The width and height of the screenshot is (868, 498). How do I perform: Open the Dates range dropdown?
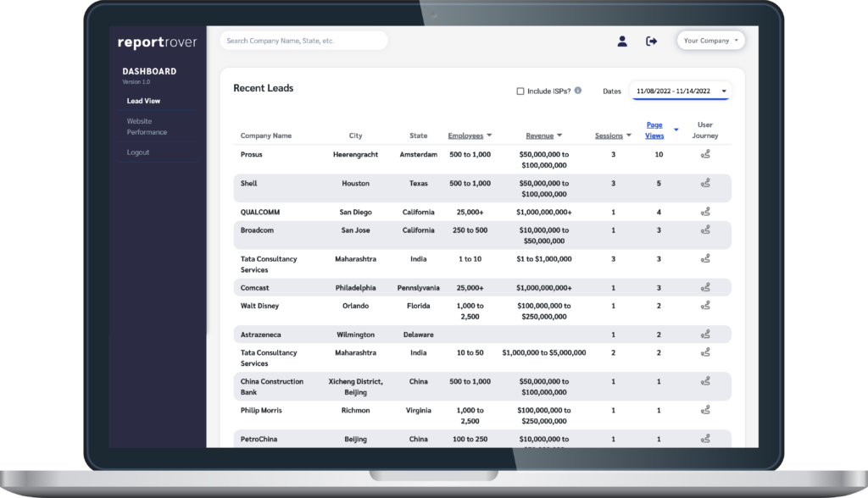click(x=681, y=91)
